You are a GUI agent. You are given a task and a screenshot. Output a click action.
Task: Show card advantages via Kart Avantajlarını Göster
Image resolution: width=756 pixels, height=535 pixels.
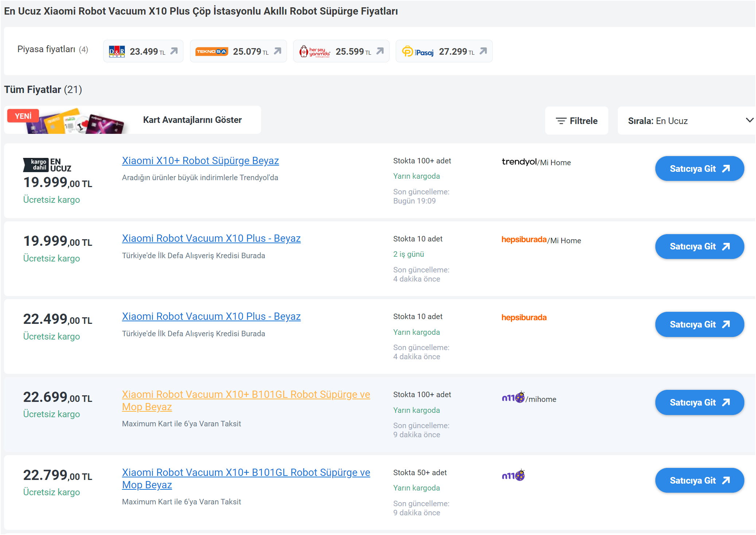coord(192,120)
